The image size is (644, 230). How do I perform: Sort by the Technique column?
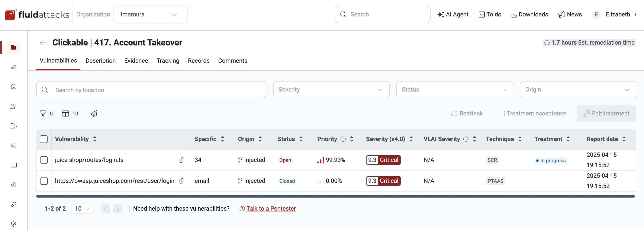[520, 139]
